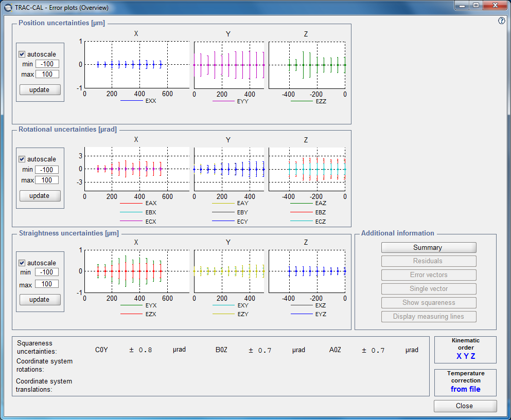The width and height of the screenshot is (511, 420).
Task: Click the EXY legend label
Action: click(x=243, y=305)
